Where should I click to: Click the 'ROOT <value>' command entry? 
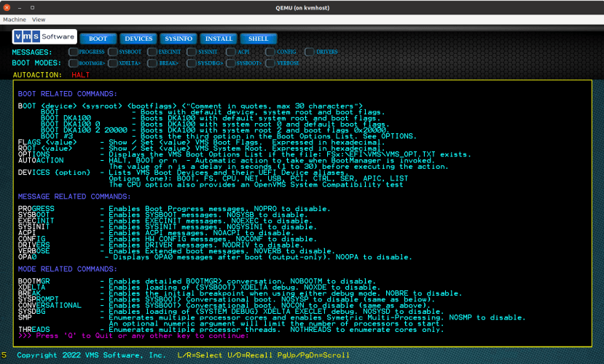coord(45,148)
